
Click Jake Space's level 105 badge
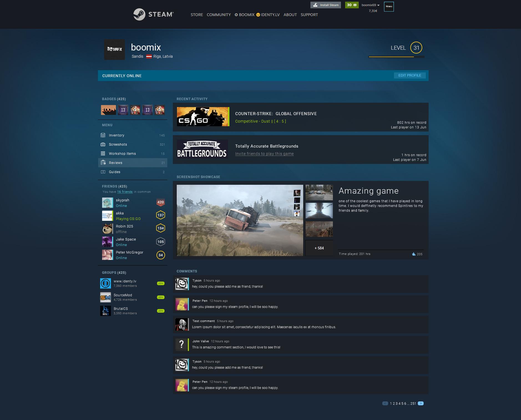[161, 242]
